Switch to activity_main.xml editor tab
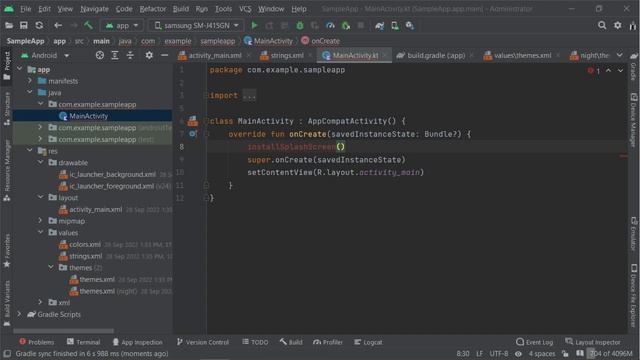Viewport: 640px width, 360px height. click(214, 55)
